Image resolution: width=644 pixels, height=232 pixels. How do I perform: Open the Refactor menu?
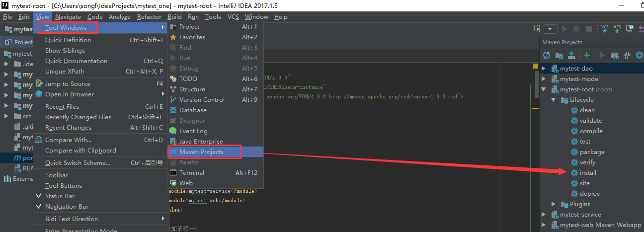[149, 16]
